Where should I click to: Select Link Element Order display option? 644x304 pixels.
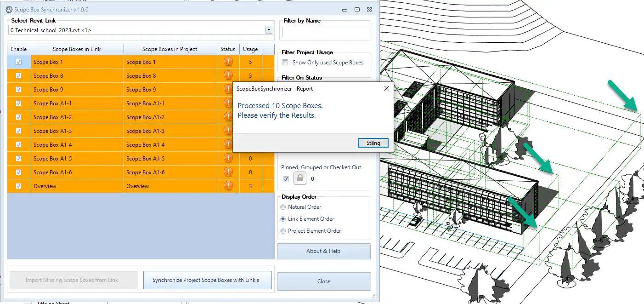(x=283, y=219)
